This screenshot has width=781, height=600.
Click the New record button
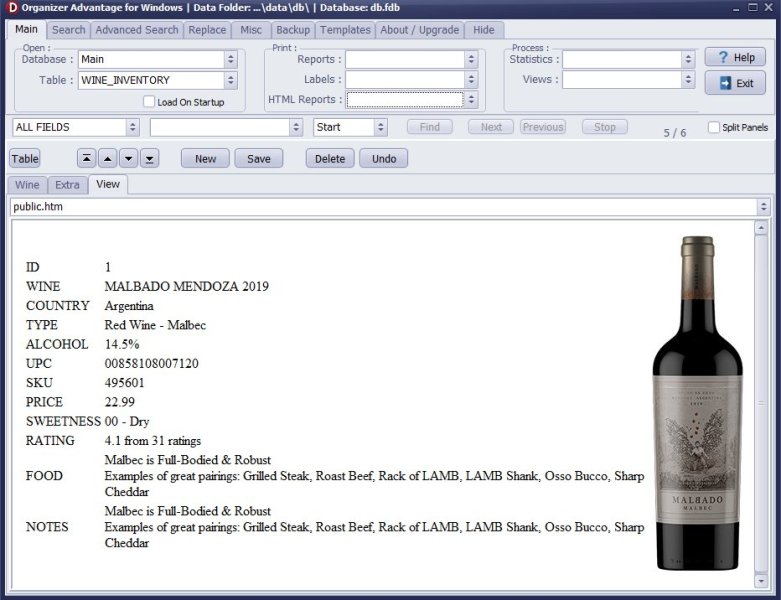click(x=205, y=159)
